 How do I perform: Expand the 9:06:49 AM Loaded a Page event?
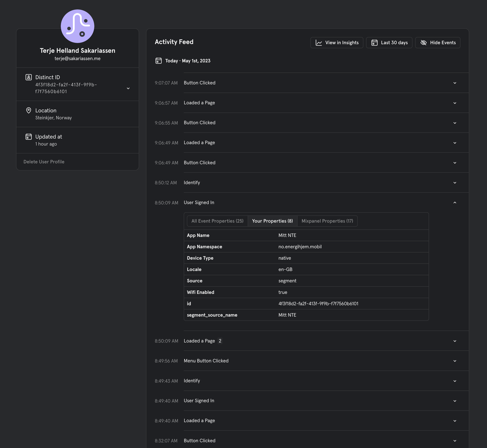455,143
